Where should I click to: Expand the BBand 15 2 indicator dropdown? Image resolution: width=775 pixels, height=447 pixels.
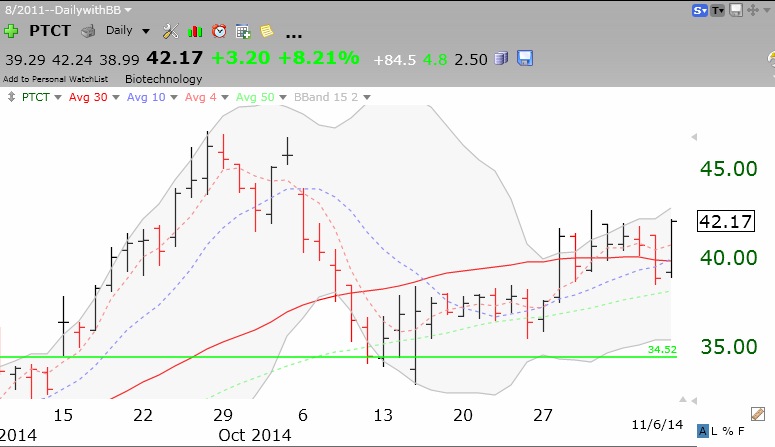click(x=367, y=97)
